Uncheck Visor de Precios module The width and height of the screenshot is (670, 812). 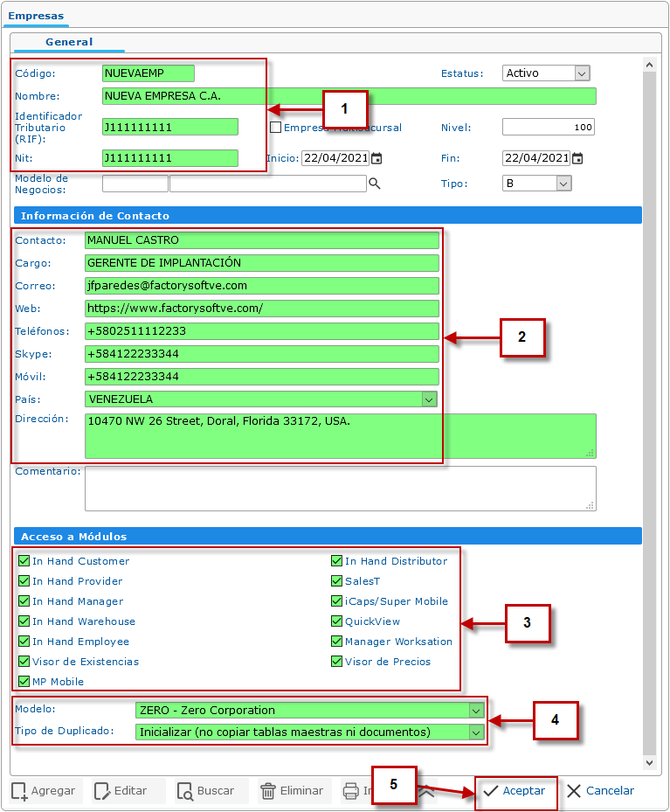coord(337,662)
